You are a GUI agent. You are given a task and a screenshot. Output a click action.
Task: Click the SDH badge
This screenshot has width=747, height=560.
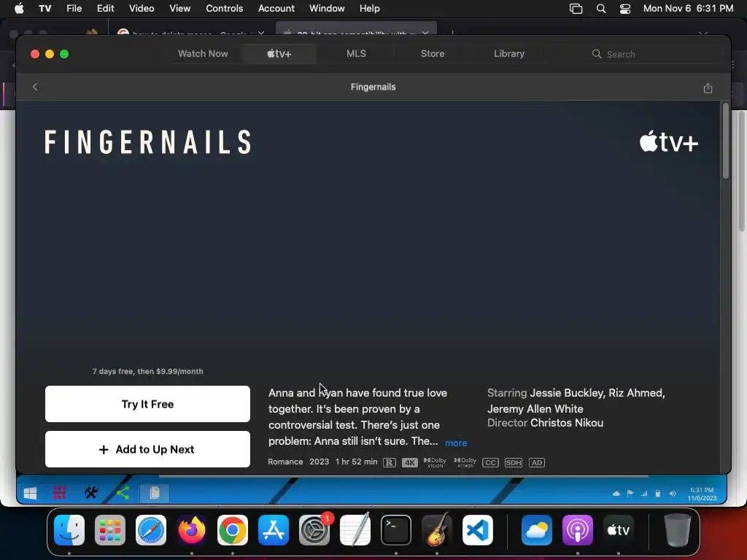[513, 462]
